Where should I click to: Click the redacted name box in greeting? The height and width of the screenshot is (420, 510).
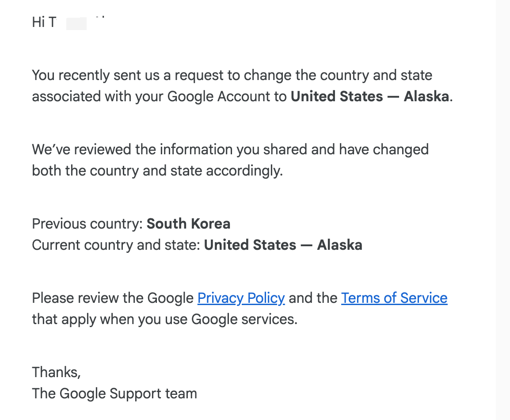pos(76,23)
